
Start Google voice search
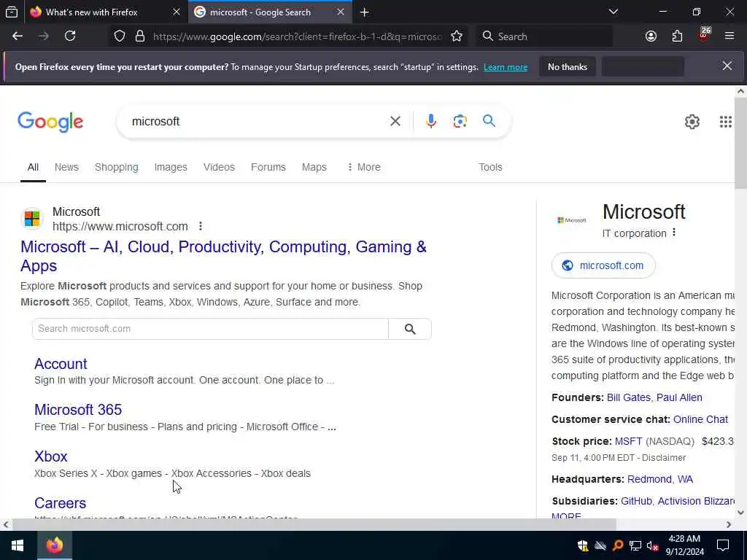coord(430,122)
